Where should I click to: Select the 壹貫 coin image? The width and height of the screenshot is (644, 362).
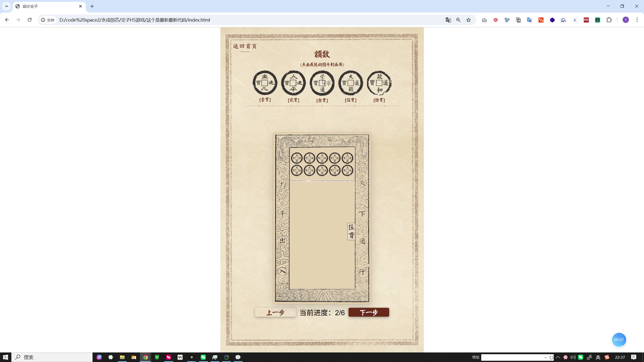pos(265,83)
